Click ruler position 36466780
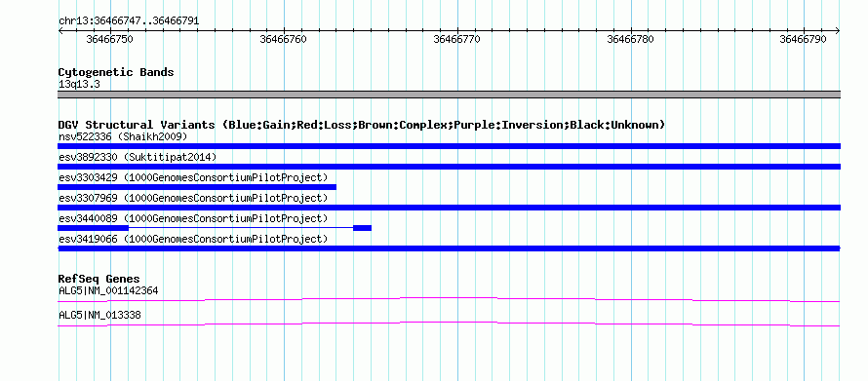Image resolution: width=868 pixels, height=381 pixels. [x=630, y=39]
